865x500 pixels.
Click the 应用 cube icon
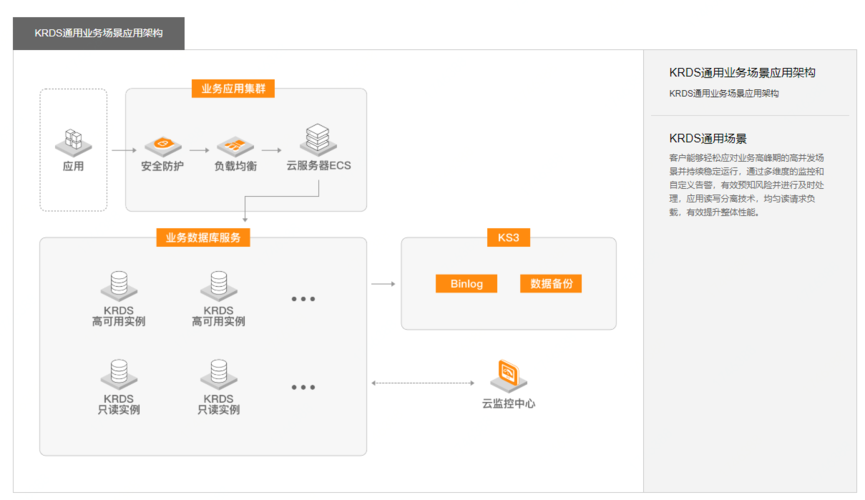(x=73, y=142)
